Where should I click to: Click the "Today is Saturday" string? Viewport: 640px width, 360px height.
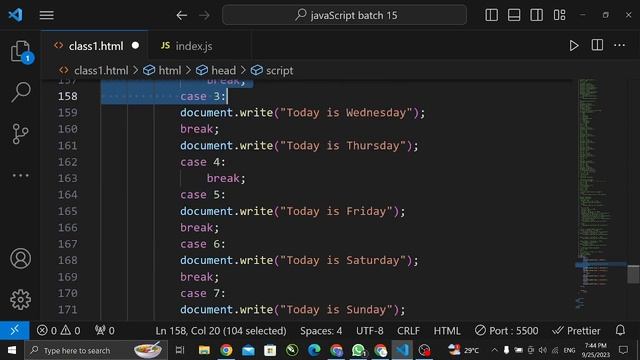point(343,260)
